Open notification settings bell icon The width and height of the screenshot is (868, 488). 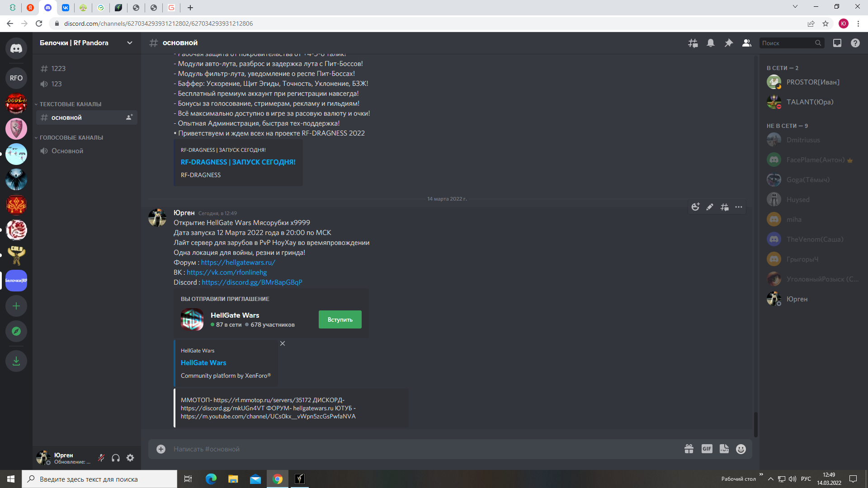pyautogui.click(x=711, y=43)
